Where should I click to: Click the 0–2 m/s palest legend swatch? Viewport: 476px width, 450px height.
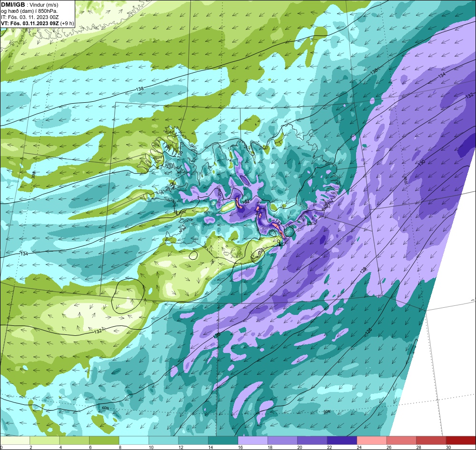tap(15, 440)
